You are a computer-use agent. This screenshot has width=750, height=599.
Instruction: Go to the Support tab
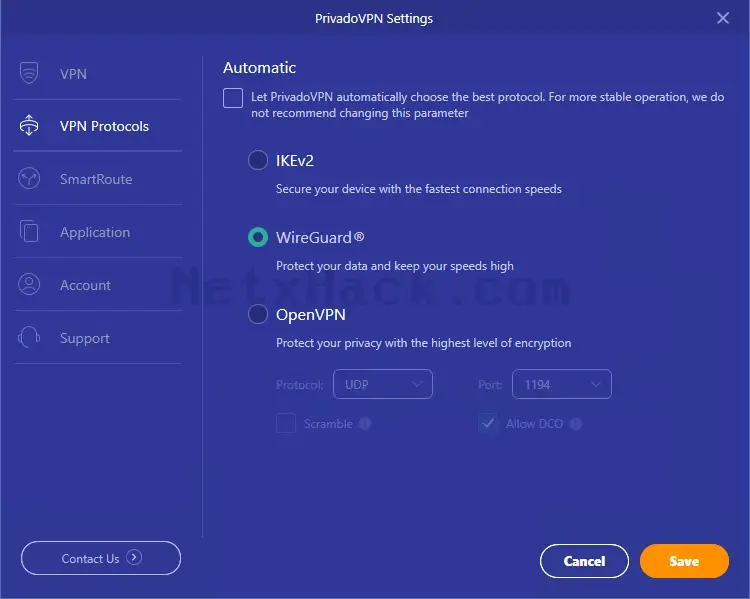coord(98,338)
